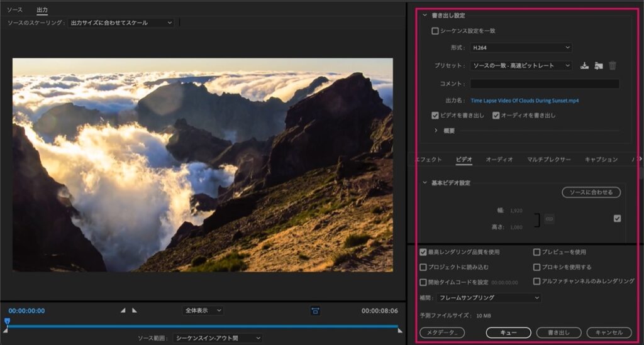Click the blue playhead on the timeline
Screen dimensions: 644x345
(x=7, y=322)
